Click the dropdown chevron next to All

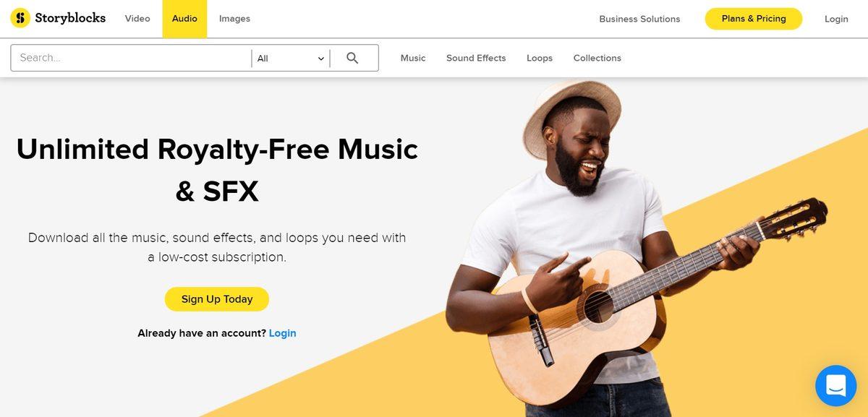pos(321,59)
